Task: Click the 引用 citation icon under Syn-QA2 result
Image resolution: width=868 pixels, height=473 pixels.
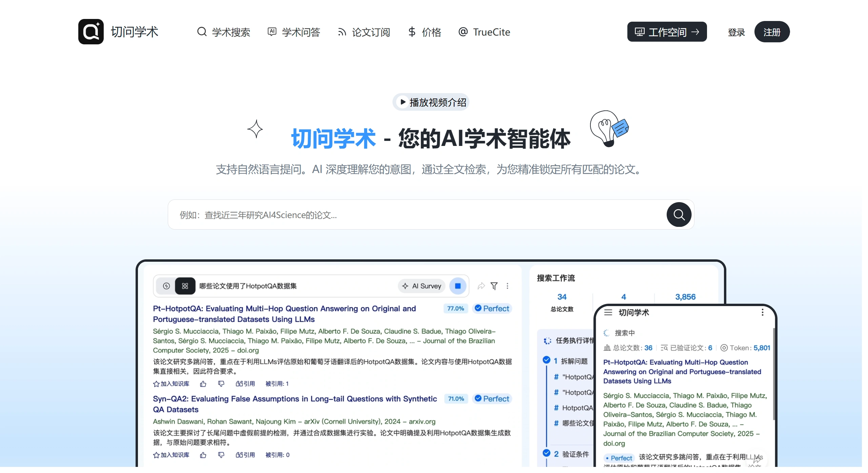Action: pyautogui.click(x=245, y=455)
